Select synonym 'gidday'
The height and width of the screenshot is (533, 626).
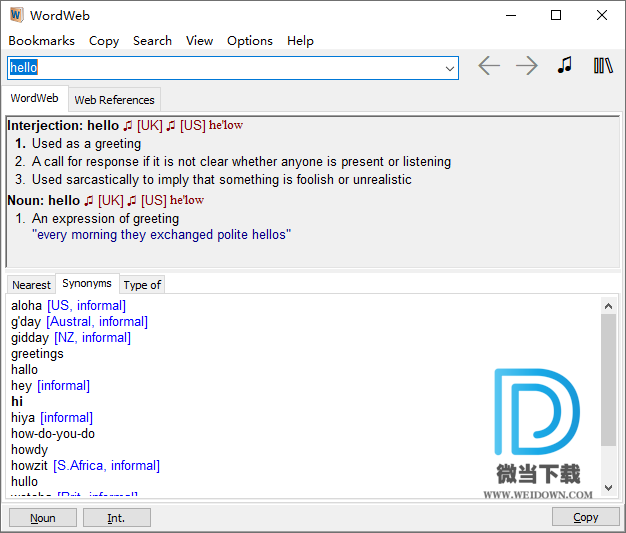pyautogui.click(x=30, y=338)
